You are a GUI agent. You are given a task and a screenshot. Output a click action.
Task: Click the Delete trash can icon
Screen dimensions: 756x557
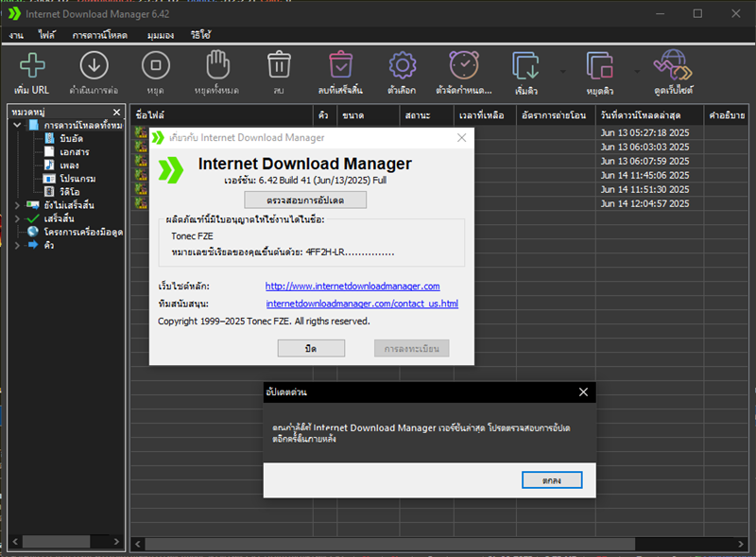click(x=279, y=64)
